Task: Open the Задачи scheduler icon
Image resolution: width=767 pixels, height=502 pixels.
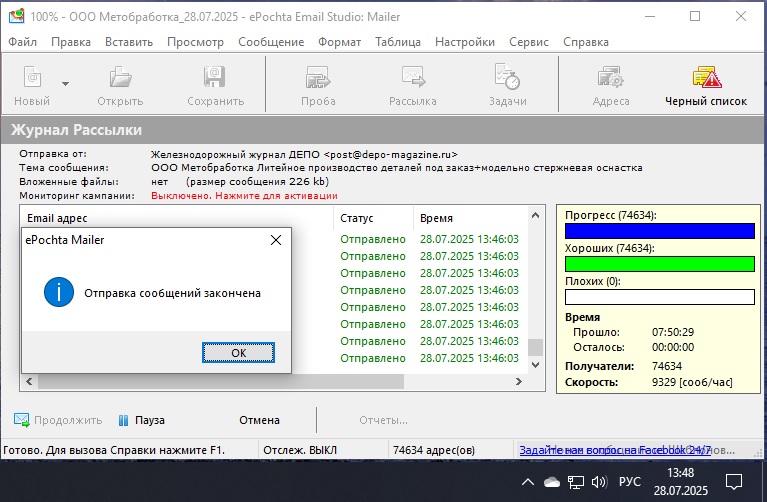Action: click(507, 76)
